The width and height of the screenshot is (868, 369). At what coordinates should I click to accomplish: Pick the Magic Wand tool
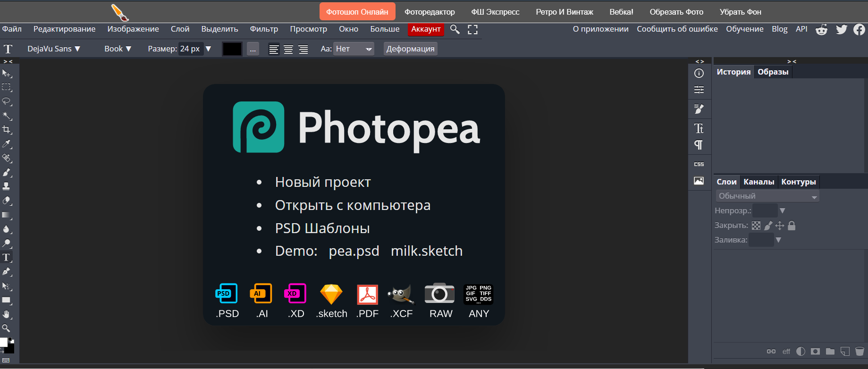(7, 116)
